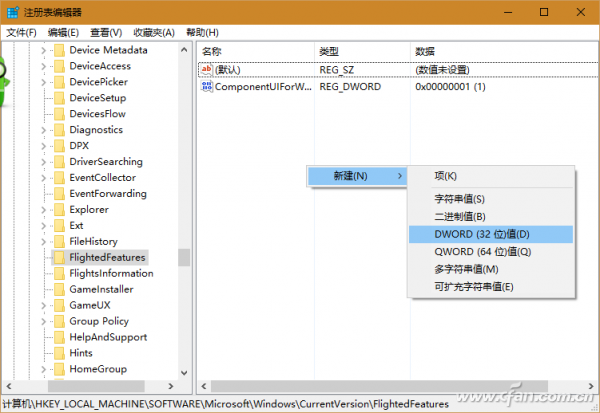
Task: Click the GameUX folder icon
Action: (58, 305)
